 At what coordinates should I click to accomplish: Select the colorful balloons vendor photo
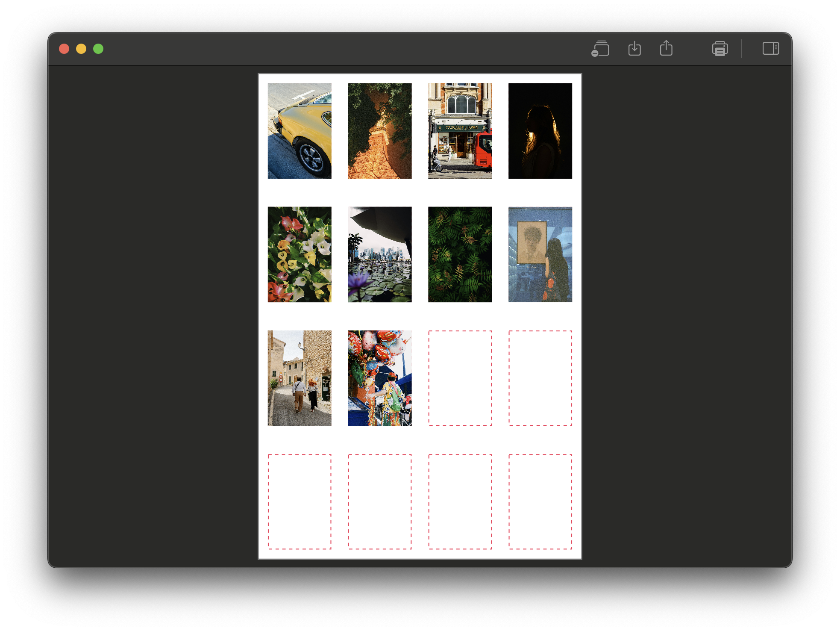380,378
